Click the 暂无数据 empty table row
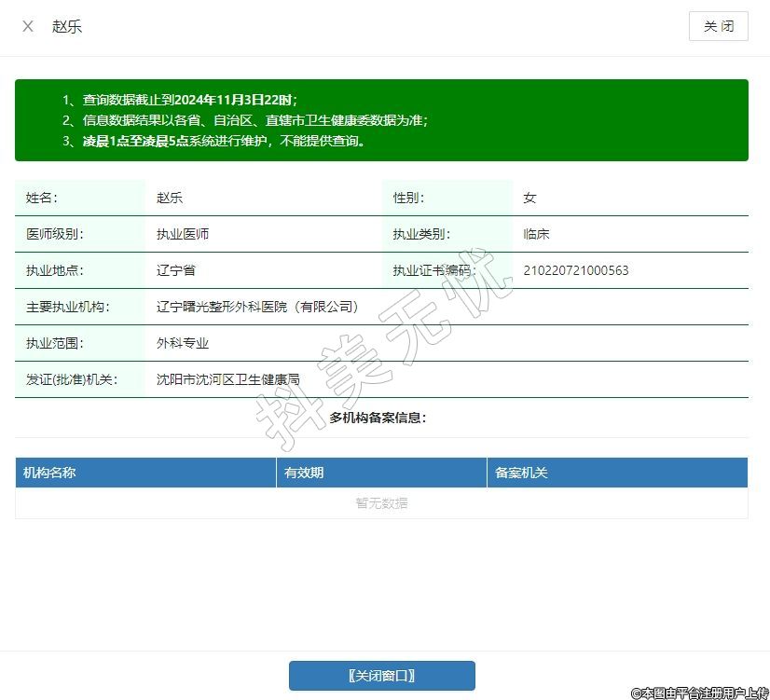 381,503
